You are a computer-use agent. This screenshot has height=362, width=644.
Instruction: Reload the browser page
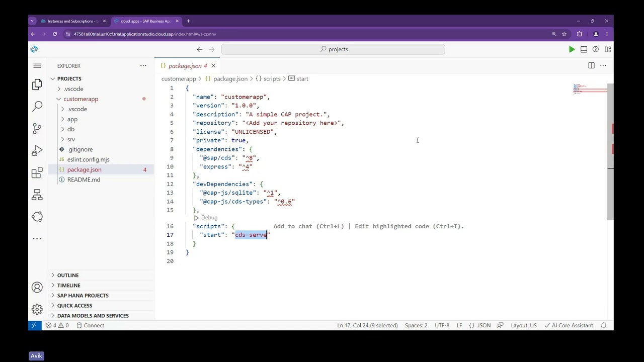point(55,34)
